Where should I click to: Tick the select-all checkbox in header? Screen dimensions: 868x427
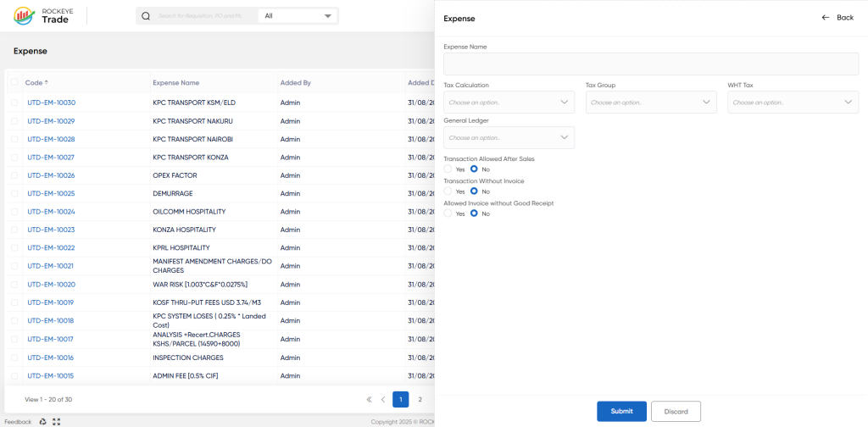point(14,82)
